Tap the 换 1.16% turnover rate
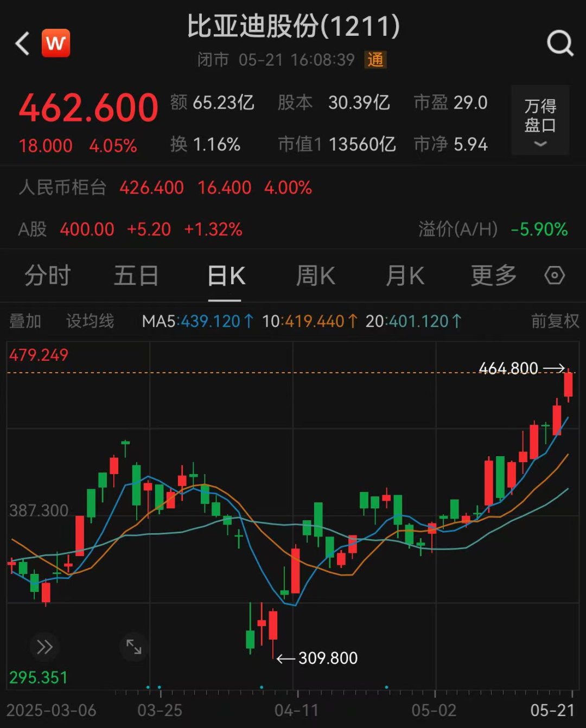This screenshot has height=728, width=586. 205,144
